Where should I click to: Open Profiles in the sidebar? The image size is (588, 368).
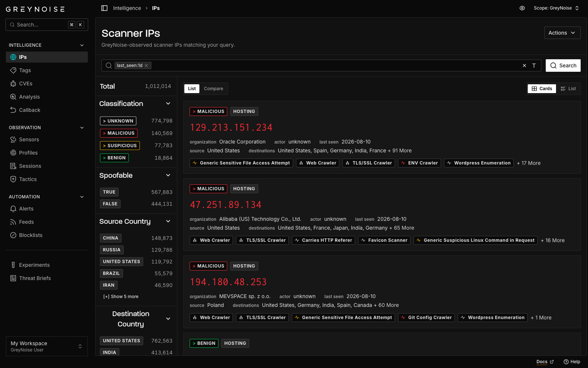47,153
